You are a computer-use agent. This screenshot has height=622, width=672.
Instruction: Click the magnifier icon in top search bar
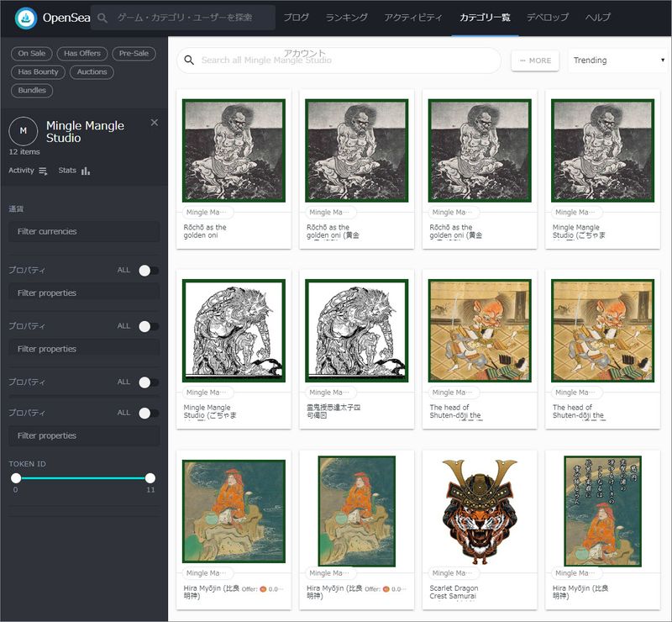[102, 18]
